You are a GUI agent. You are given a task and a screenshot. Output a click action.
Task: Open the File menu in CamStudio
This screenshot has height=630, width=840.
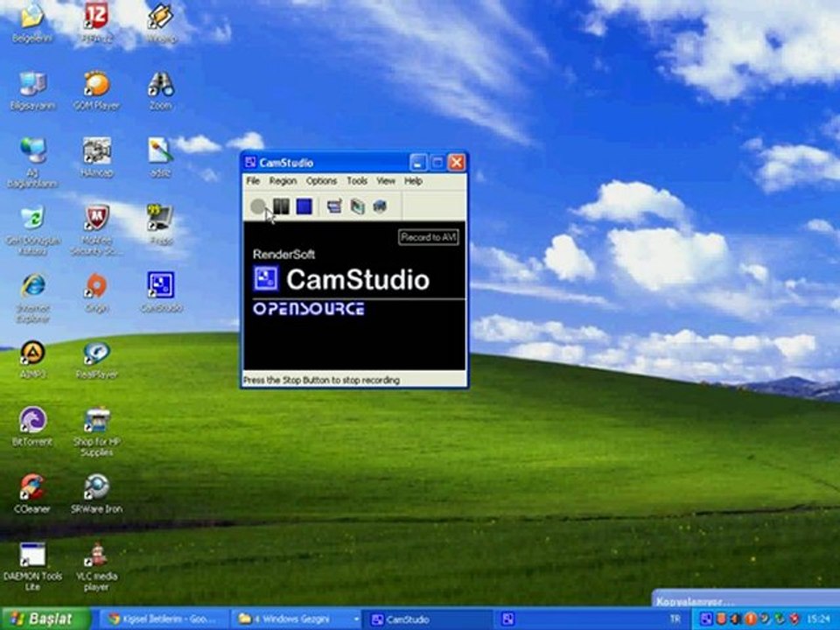(x=253, y=181)
